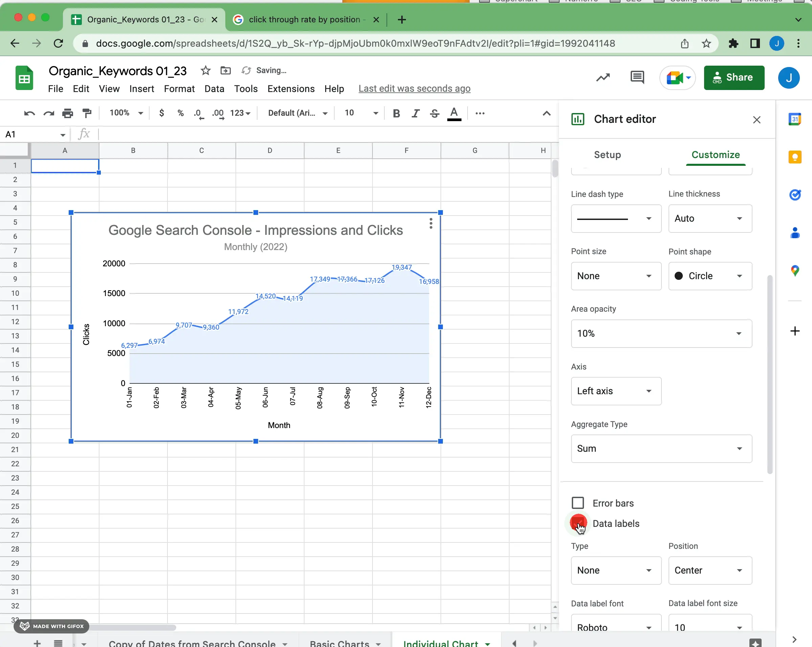812x647 pixels.
Task: Select the Customize tab in Chart editor
Action: pos(716,155)
